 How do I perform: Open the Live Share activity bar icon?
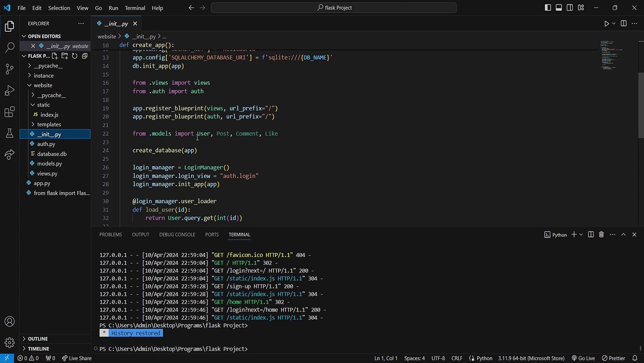(x=10, y=154)
